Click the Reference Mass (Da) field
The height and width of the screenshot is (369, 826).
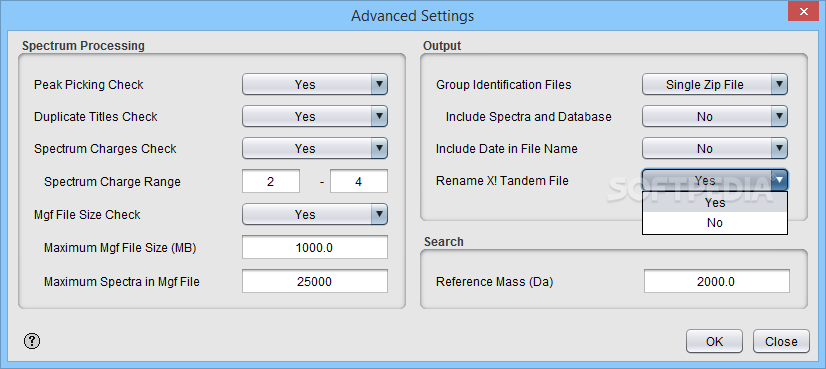(716, 281)
